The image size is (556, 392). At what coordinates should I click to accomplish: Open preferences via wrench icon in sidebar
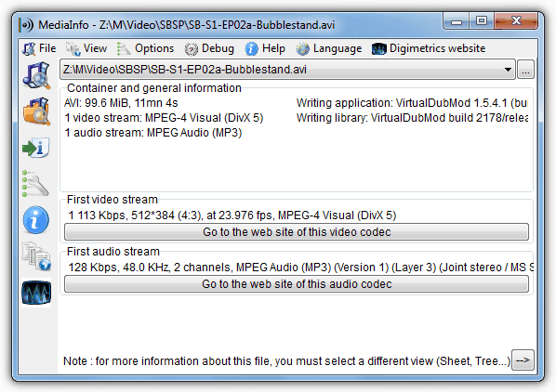click(x=36, y=184)
